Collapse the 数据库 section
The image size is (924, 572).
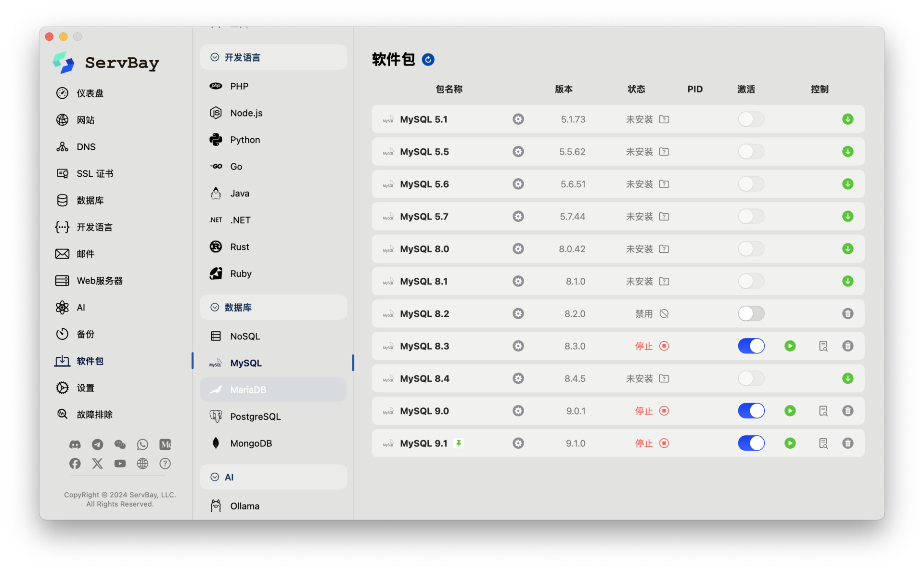tap(273, 307)
